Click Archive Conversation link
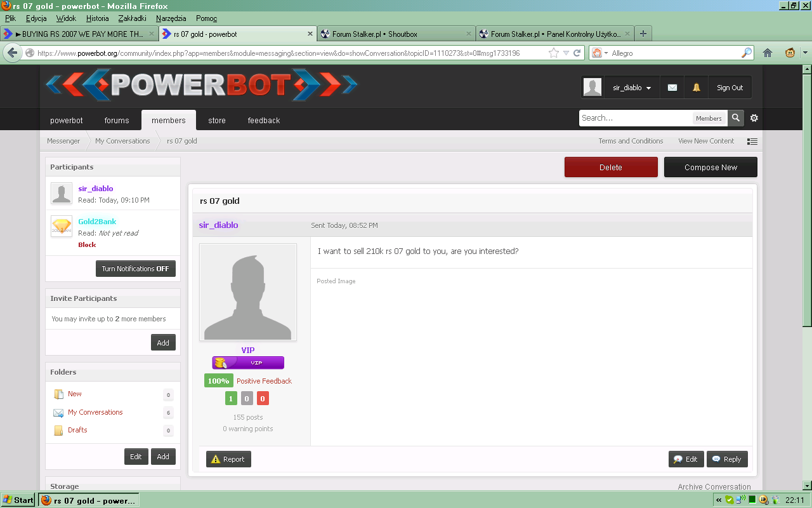This screenshot has height=508, width=812. (714, 487)
